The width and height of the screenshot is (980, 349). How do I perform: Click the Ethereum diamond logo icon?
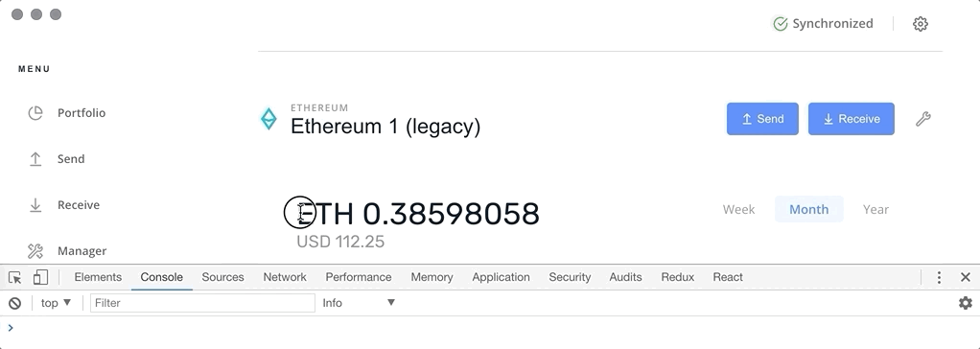point(268,119)
